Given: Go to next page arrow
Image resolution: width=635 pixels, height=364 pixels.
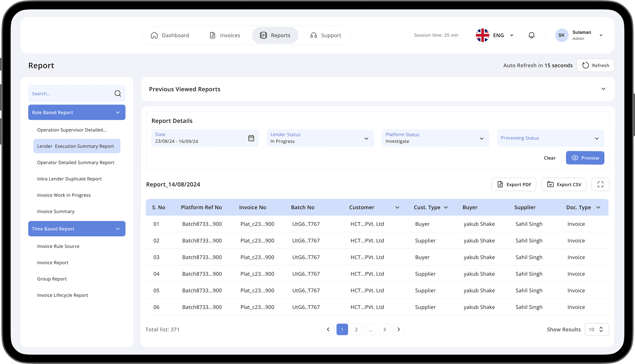Looking at the screenshot, I should [399, 330].
